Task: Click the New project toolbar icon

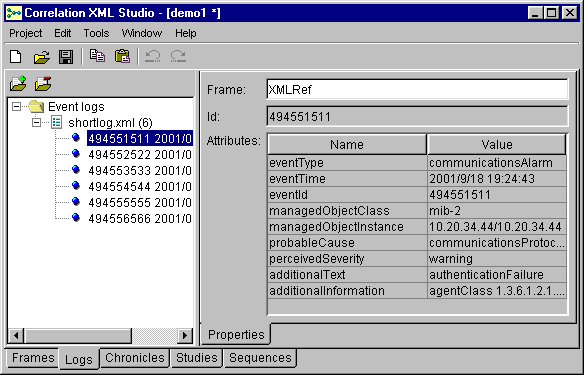Action: click(16, 57)
